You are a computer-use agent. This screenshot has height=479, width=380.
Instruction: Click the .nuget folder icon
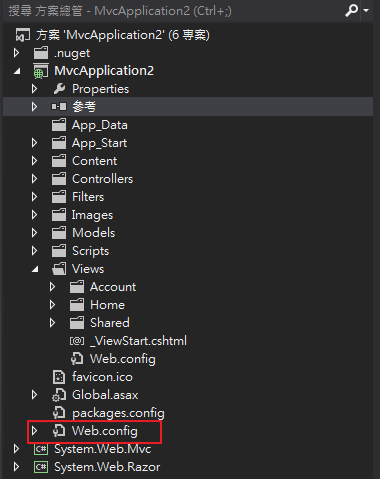(x=41, y=53)
